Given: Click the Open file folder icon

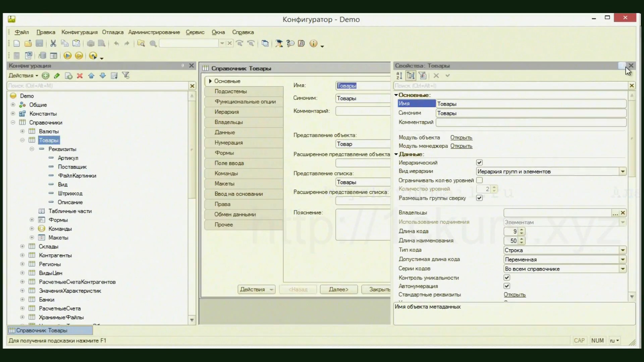Looking at the screenshot, I should [28, 44].
